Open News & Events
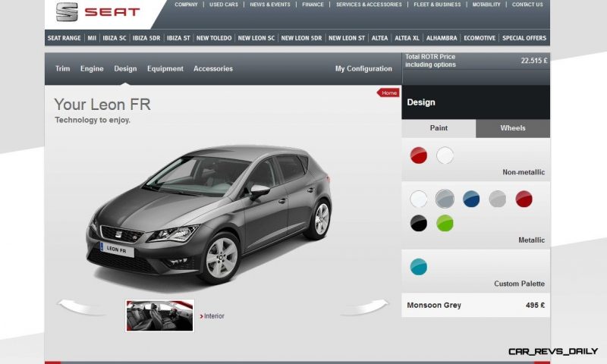607x364 pixels. (270, 5)
